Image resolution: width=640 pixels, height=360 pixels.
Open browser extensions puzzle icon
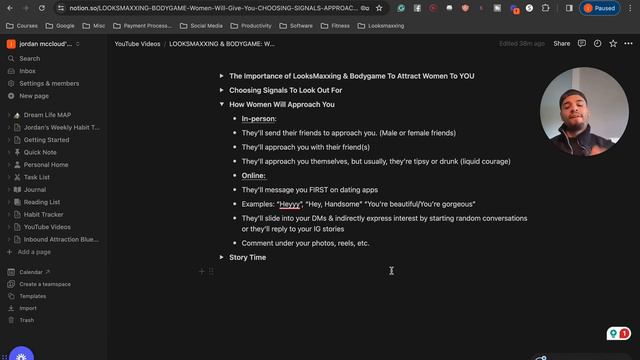[x=545, y=8]
